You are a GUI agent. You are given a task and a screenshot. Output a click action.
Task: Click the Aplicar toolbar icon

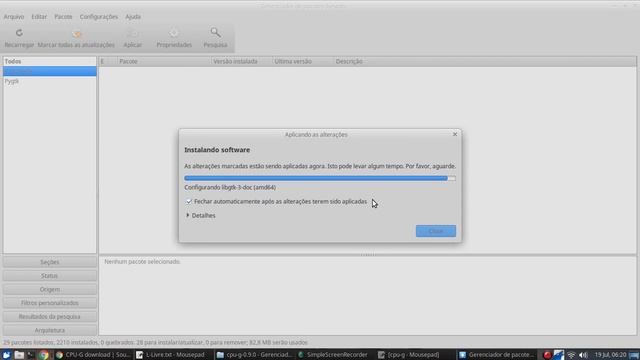point(133,33)
